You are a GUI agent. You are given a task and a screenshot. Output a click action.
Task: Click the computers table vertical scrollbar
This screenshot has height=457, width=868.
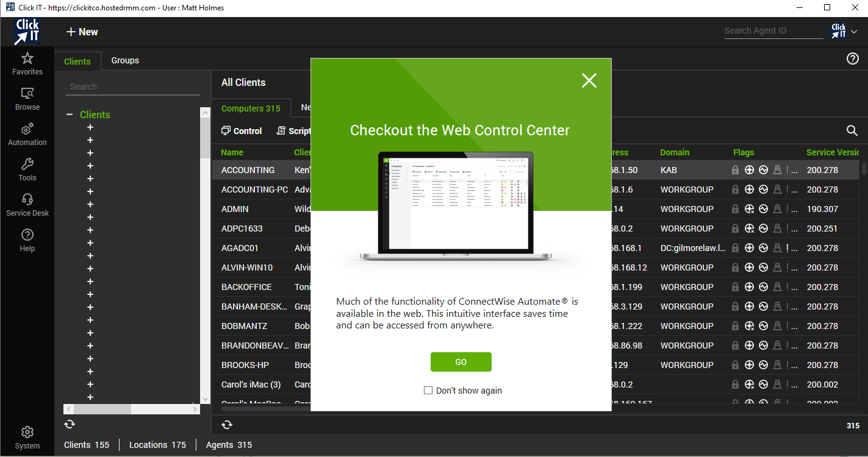(x=864, y=169)
